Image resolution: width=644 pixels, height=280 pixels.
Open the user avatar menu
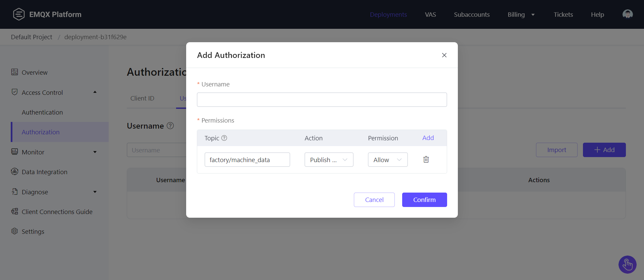pyautogui.click(x=628, y=14)
